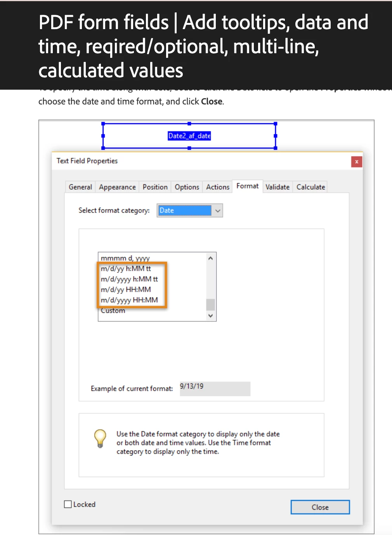
Task: Select the Date2_af_date form field
Action: [x=189, y=136]
